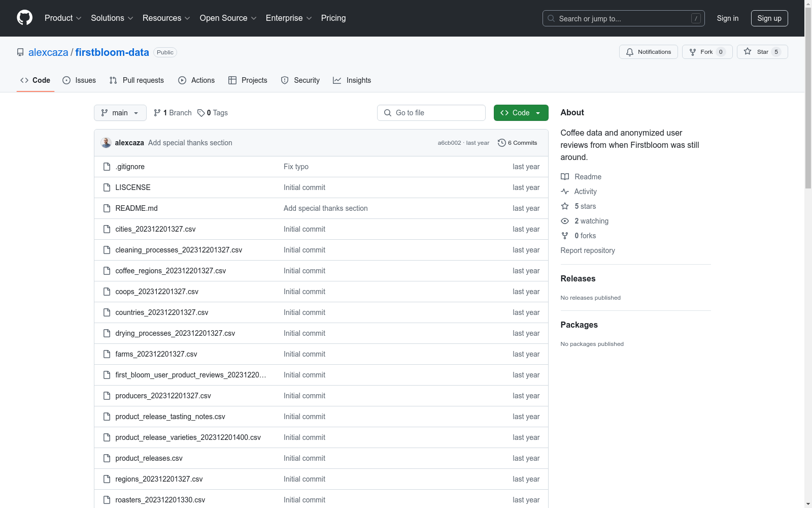The width and height of the screenshot is (812, 508).
Task: Click the Sign up button
Action: point(769,18)
